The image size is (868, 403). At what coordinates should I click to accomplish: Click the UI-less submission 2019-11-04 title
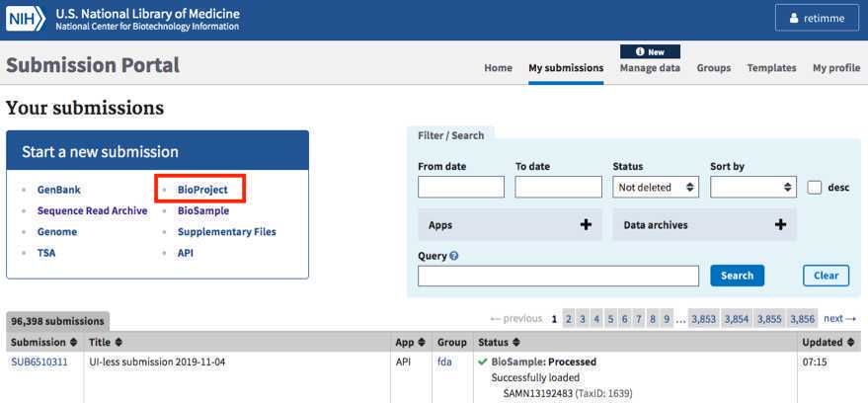tap(157, 363)
